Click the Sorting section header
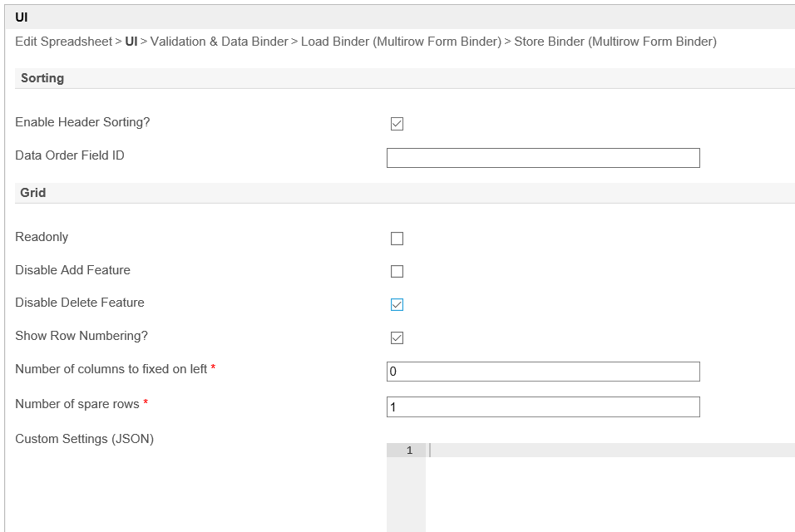This screenshot has height=532, width=795. (x=42, y=78)
